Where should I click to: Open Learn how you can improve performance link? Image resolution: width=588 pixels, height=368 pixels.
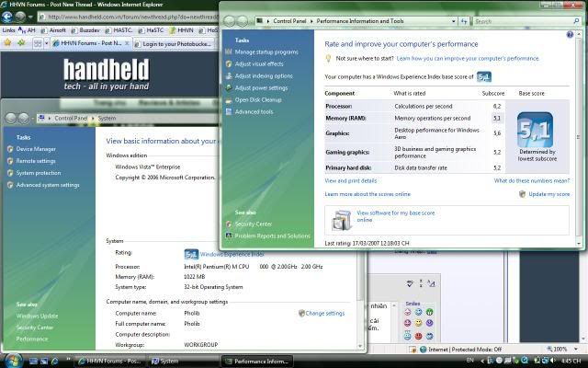pos(468,59)
